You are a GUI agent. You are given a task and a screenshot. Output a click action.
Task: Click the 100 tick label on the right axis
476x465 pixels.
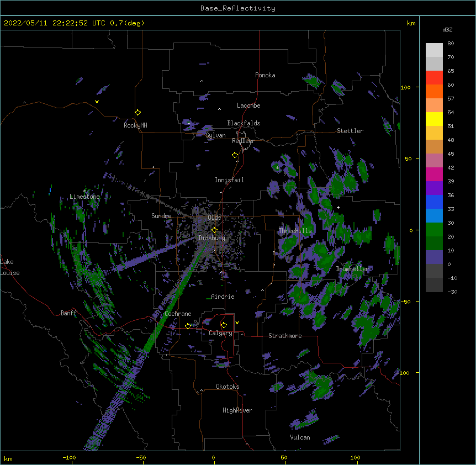pyautogui.click(x=405, y=87)
